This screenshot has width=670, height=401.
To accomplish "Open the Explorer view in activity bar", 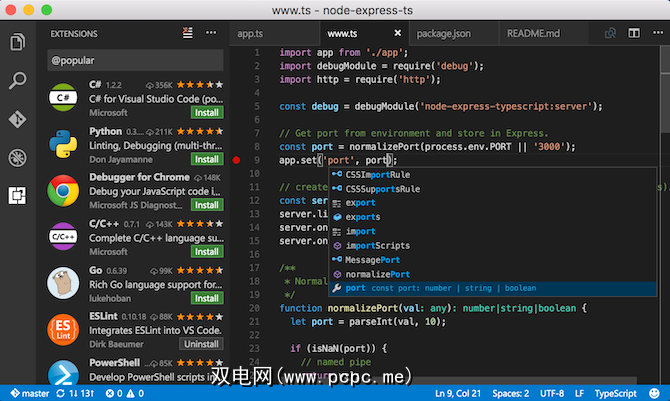I will pyautogui.click(x=17, y=43).
